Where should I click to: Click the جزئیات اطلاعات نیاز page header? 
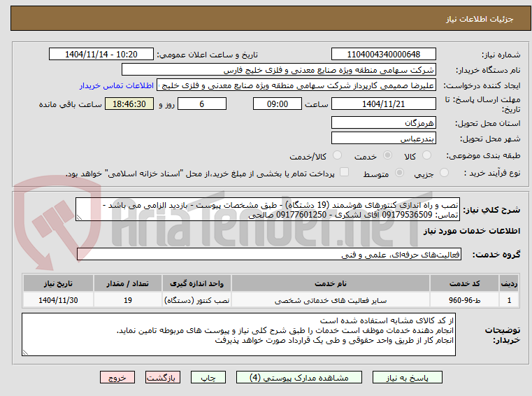pyautogui.click(x=480, y=19)
